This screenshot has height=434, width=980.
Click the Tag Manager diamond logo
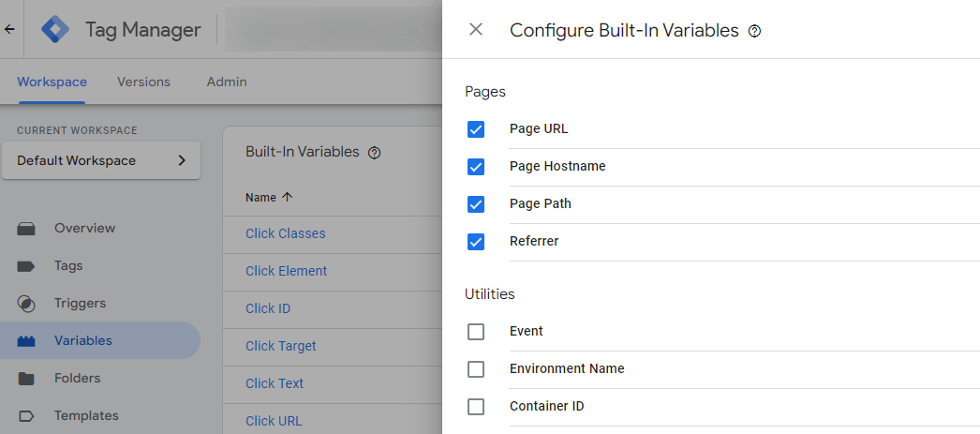pyautogui.click(x=56, y=30)
